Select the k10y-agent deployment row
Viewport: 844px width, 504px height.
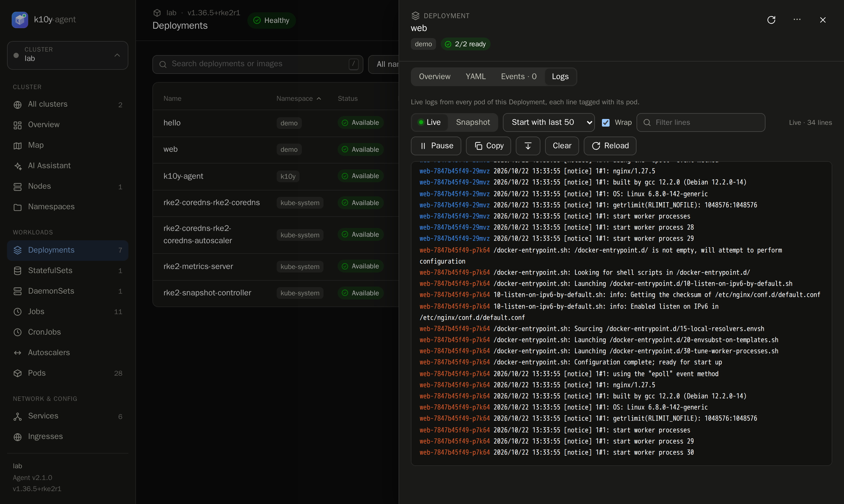click(x=276, y=176)
